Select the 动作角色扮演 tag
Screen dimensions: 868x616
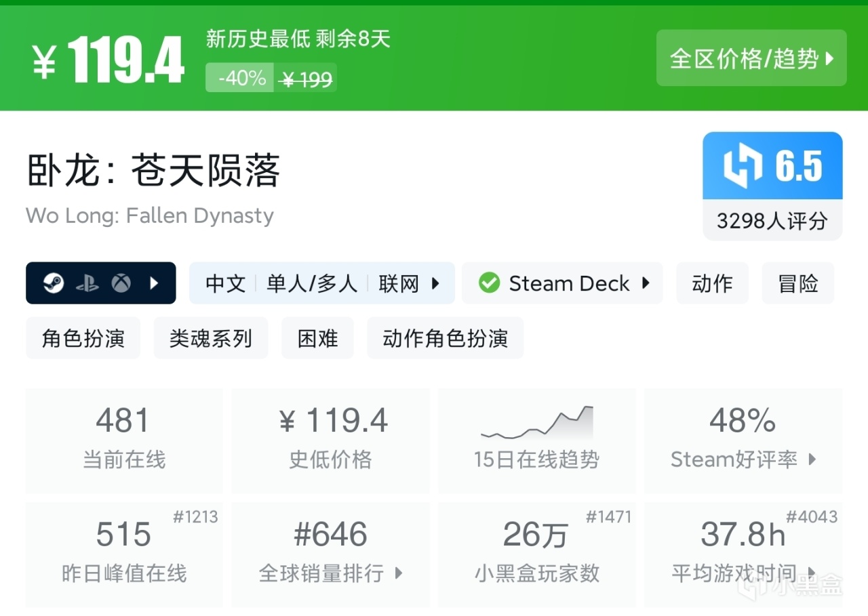[445, 337]
